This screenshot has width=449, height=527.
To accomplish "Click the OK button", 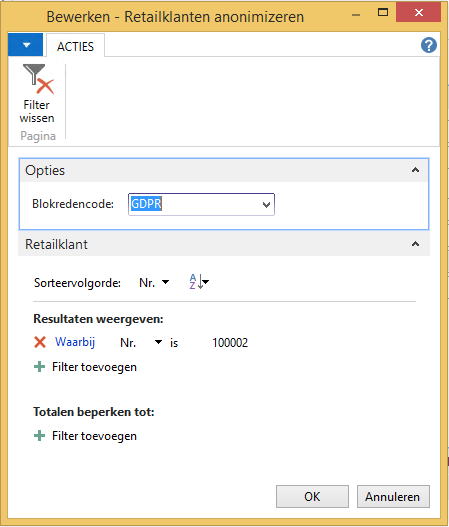I will pos(312,496).
